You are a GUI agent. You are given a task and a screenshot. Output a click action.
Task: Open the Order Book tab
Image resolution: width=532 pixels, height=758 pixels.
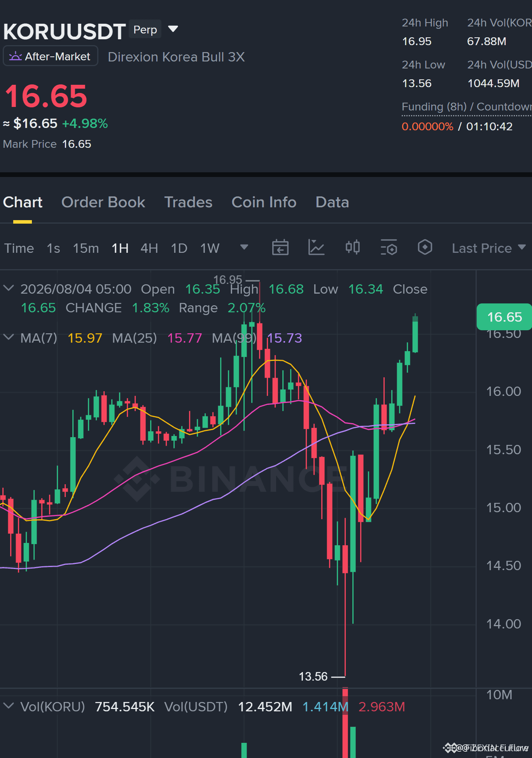click(103, 202)
